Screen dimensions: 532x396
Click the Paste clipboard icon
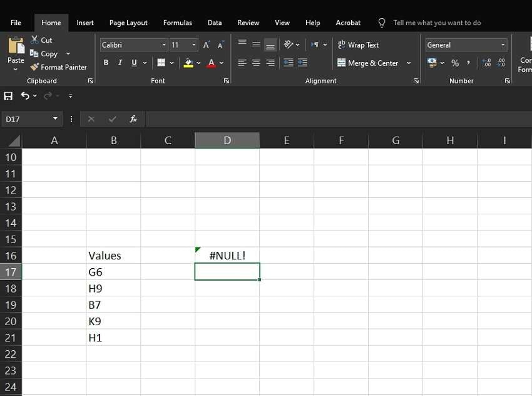coord(16,46)
